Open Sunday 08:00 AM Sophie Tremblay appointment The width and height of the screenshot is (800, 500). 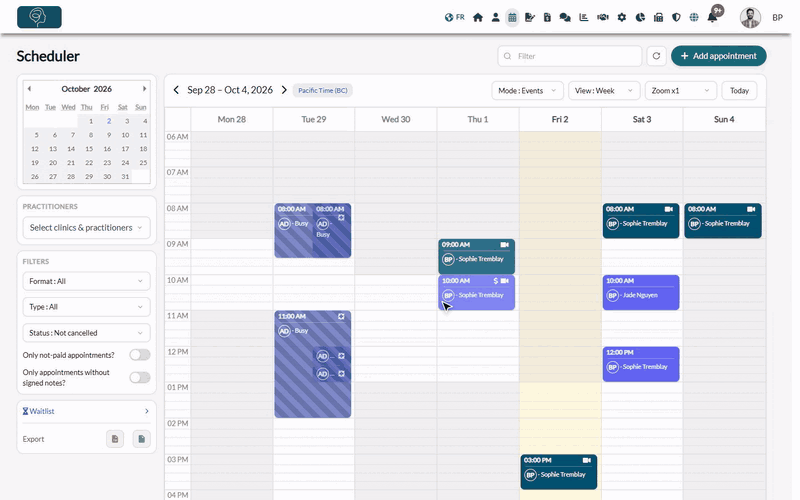[x=723, y=221]
